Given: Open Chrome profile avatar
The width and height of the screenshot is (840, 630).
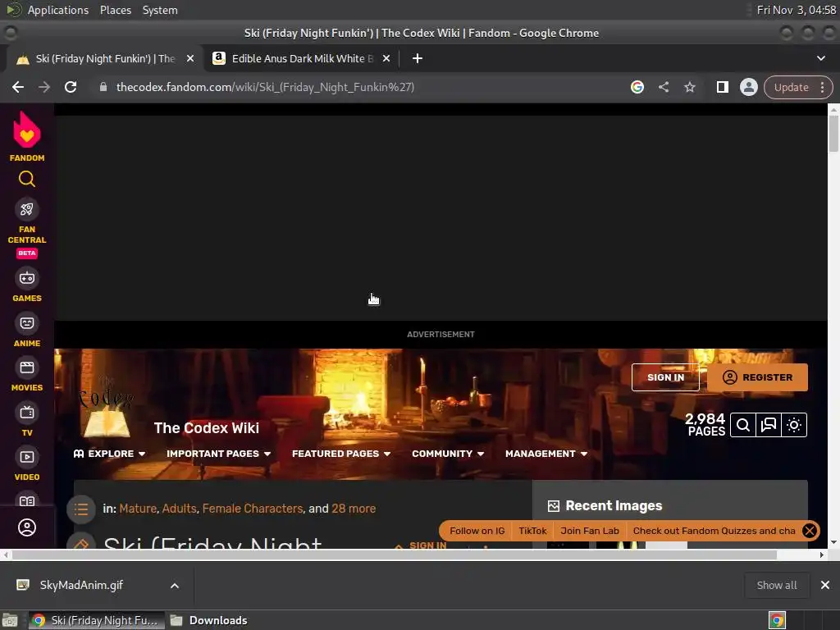Looking at the screenshot, I should 749,87.
